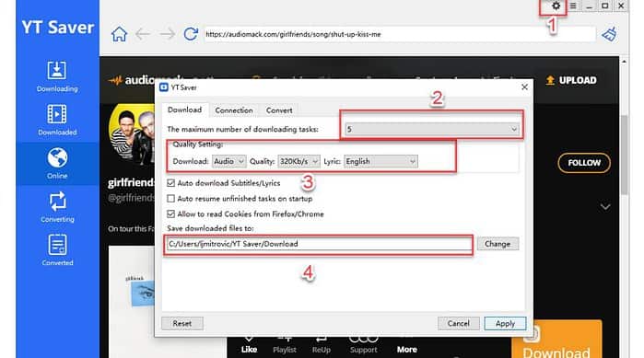The image size is (644, 358).
Task: Switch to the Convert tab
Action: [x=279, y=110]
